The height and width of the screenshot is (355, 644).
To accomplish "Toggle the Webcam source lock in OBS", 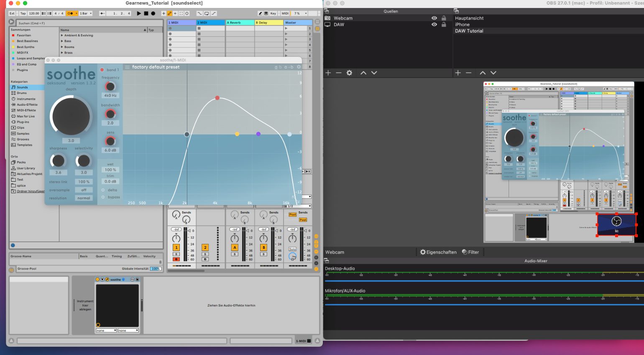I will coord(444,18).
